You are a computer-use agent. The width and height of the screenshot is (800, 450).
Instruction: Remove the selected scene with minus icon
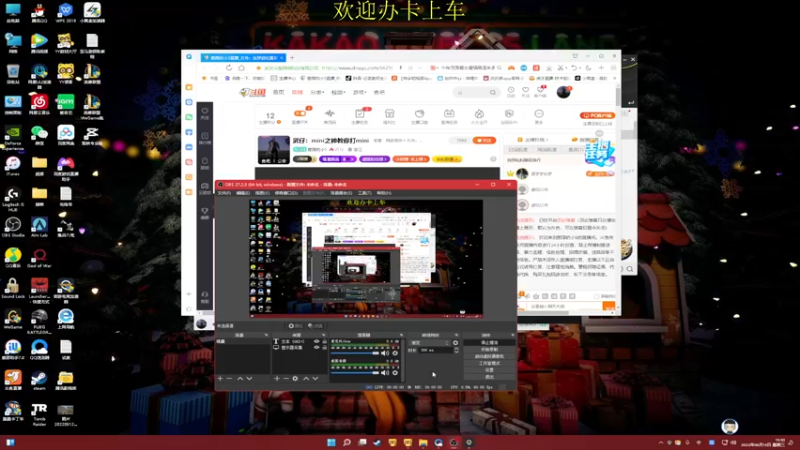tap(229, 379)
